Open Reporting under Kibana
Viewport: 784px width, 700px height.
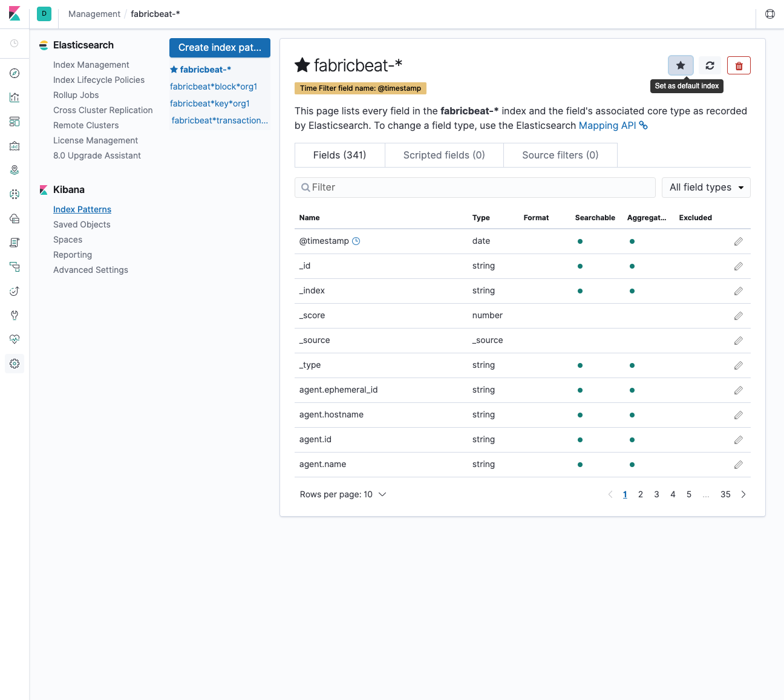pyautogui.click(x=73, y=255)
